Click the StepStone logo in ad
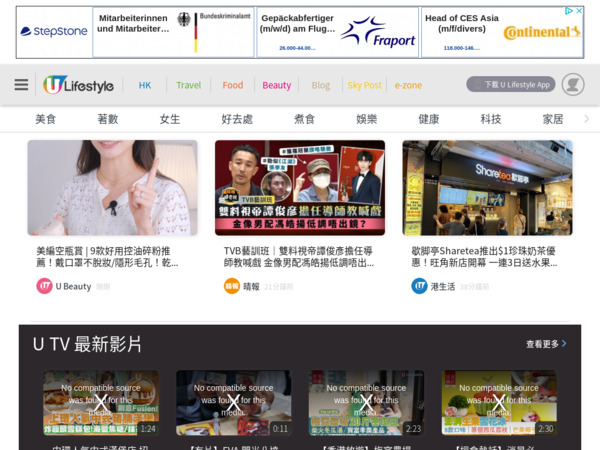This screenshot has height=450, width=600. [x=54, y=31]
